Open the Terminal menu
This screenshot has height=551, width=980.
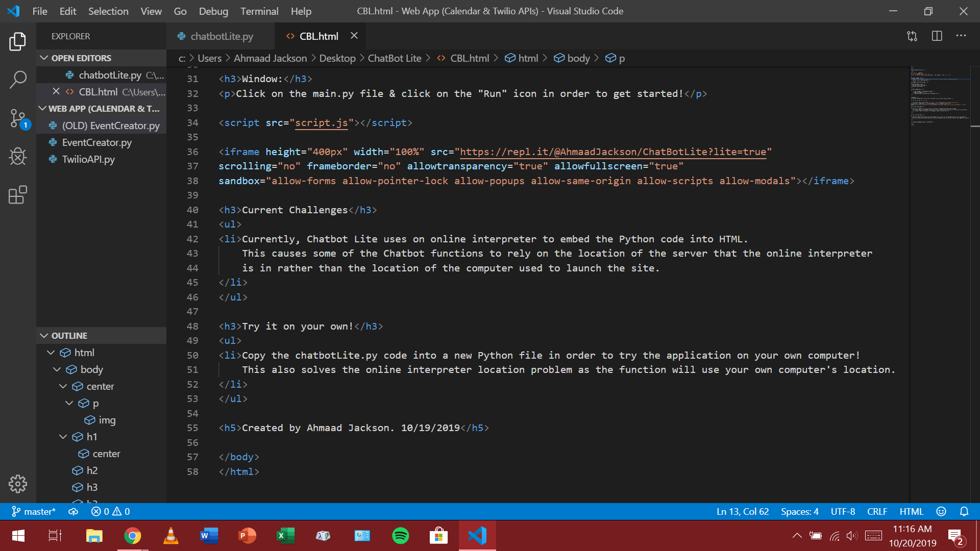[x=259, y=11]
